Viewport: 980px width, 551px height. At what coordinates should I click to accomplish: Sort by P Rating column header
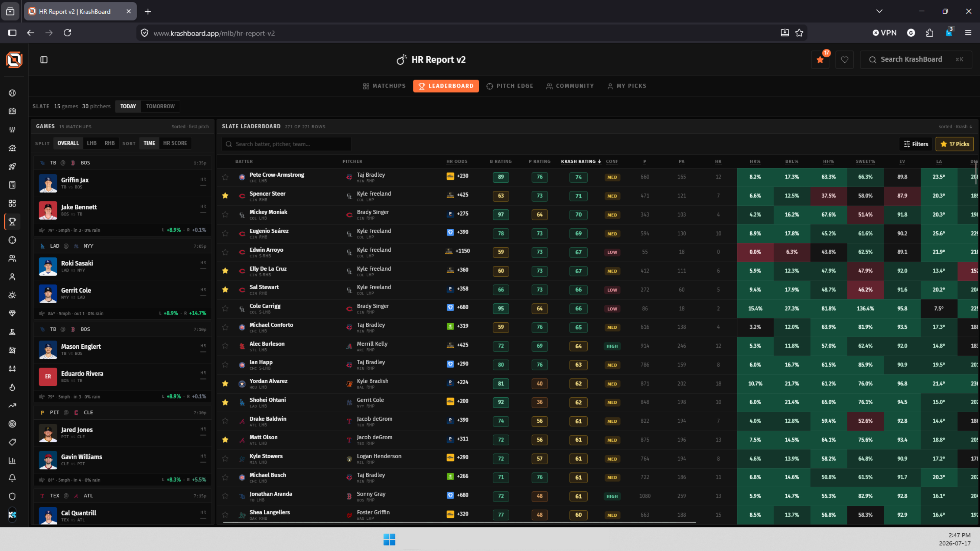539,162
